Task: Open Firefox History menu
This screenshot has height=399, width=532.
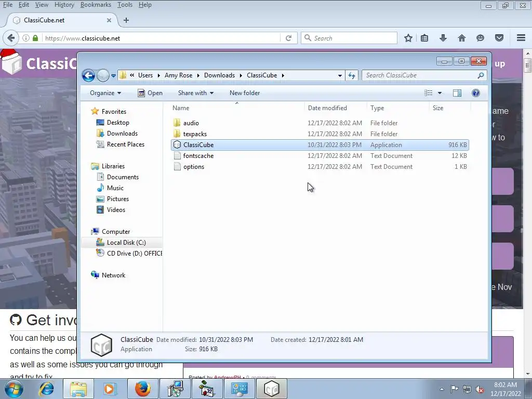Action: tap(64, 5)
